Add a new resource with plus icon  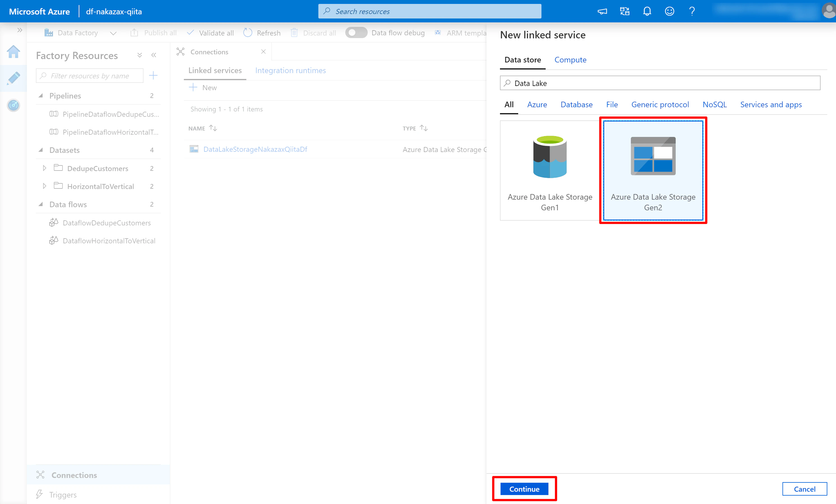pos(153,76)
